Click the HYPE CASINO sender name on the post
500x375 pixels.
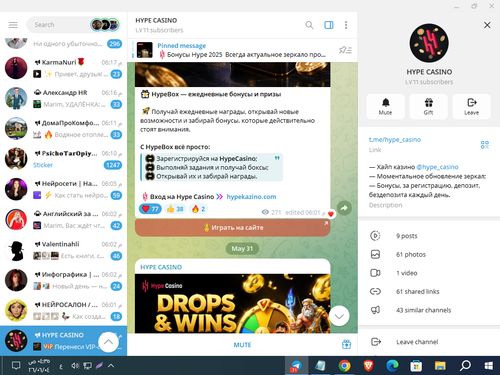(x=161, y=267)
